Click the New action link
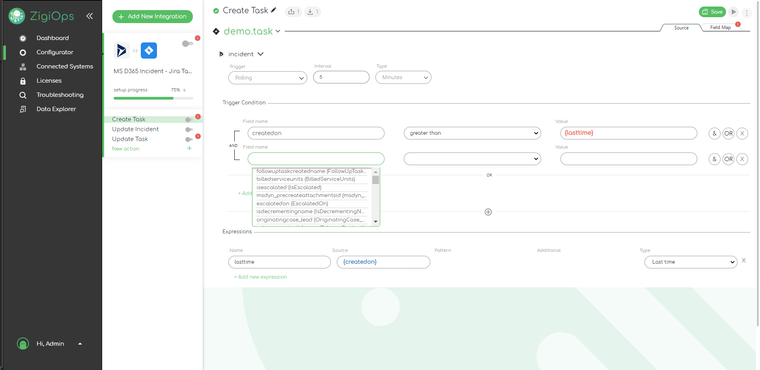 126,149
